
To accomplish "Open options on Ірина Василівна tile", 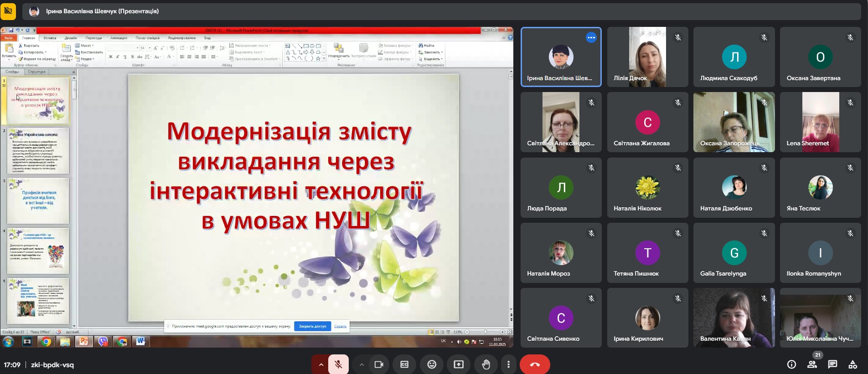I will click(x=591, y=38).
